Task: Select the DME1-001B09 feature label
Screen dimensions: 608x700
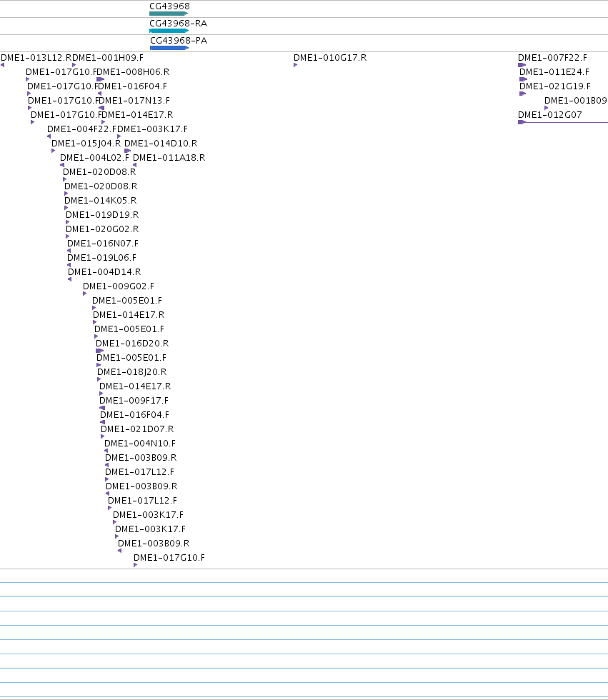Action: coord(575,101)
